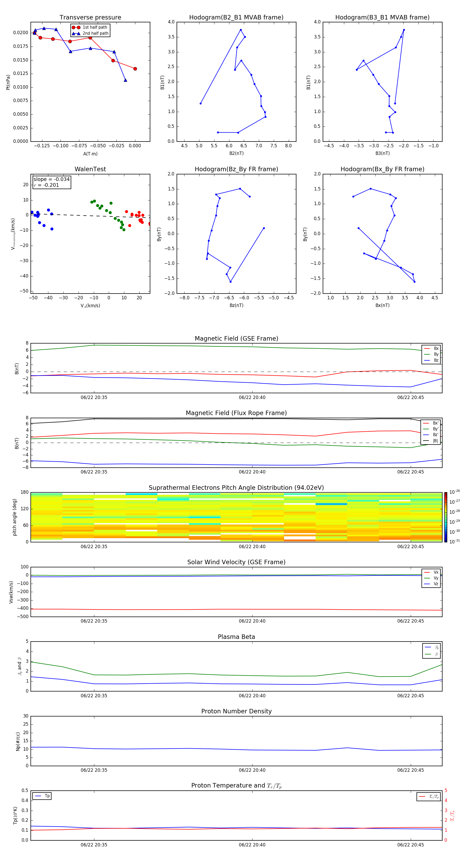Click red 'Te/Tp' right axis label
473x868 pixels.
coord(452,816)
